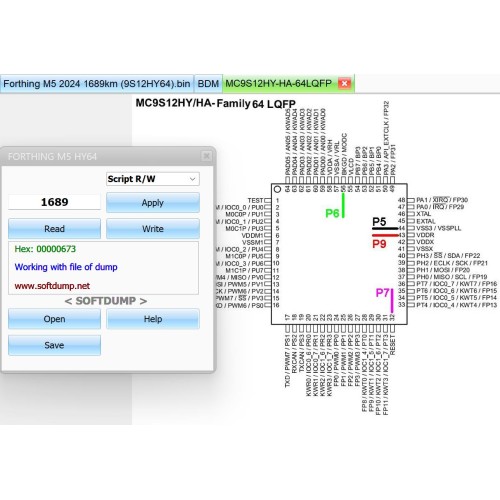Click the magenta P7 pin marker
The image size is (500, 500).
[382, 293]
